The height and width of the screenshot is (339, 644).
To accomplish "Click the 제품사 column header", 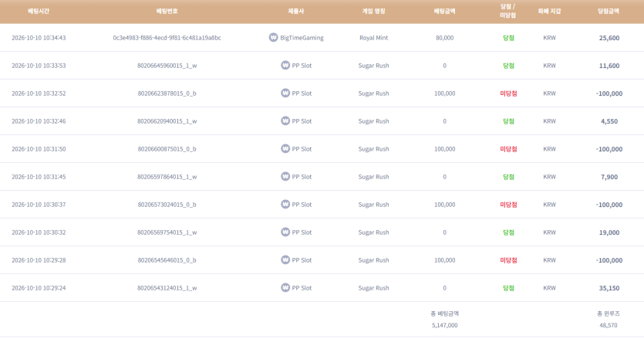I will [296, 11].
